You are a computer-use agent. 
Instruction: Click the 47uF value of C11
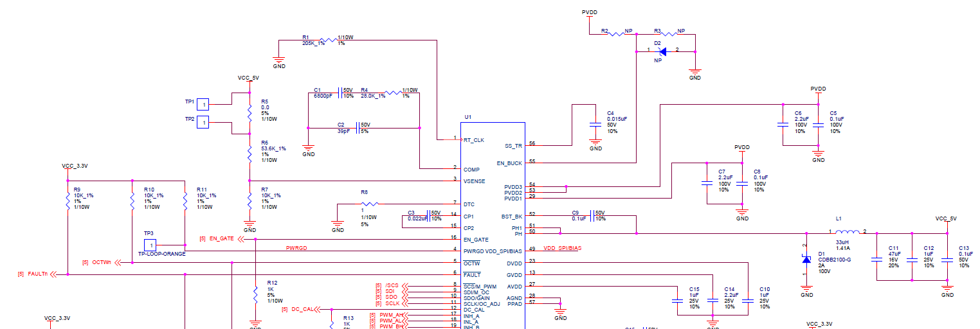pyautogui.click(x=894, y=254)
